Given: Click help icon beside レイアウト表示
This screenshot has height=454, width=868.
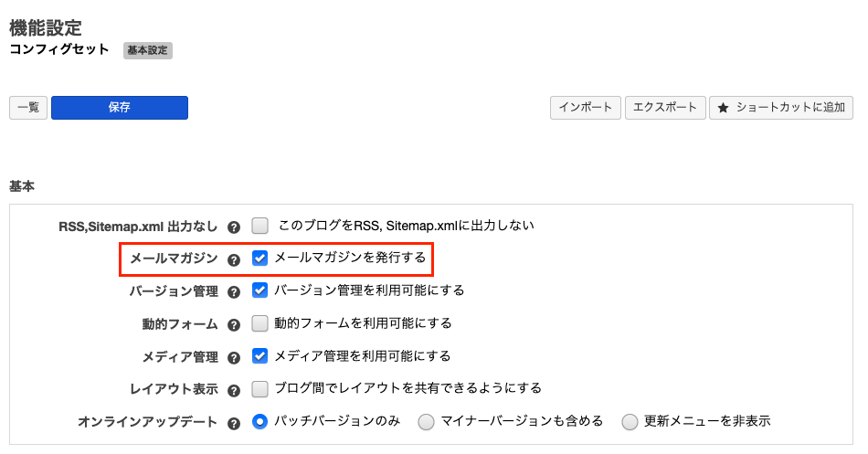Looking at the screenshot, I should (234, 390).
